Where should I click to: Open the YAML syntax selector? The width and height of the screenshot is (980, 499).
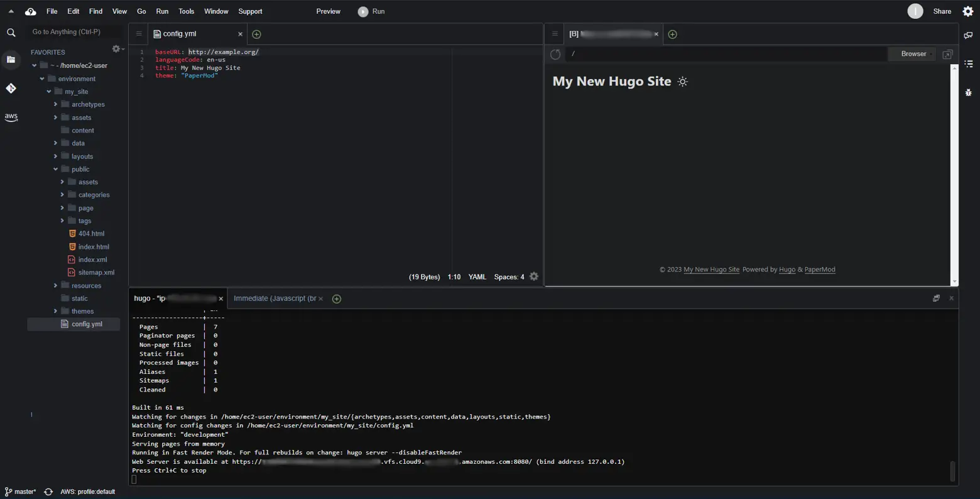[x=477, y=277]
